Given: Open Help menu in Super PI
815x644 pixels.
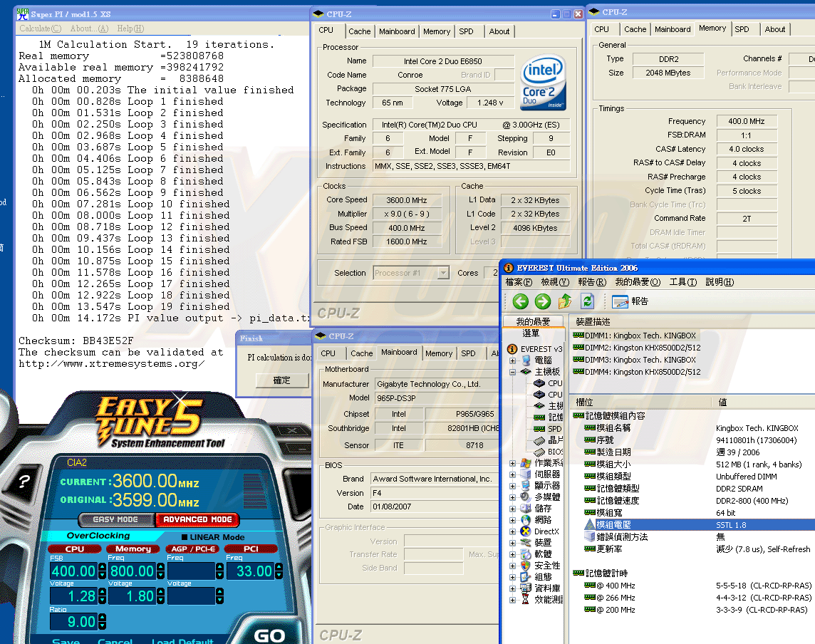Looking at the screenshot, I should coord(130,28).
